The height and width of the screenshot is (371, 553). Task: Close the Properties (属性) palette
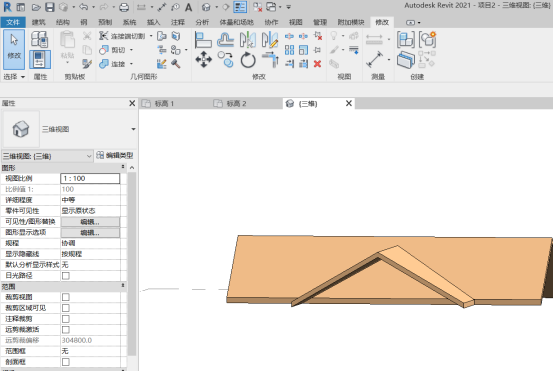pos(132,103)
